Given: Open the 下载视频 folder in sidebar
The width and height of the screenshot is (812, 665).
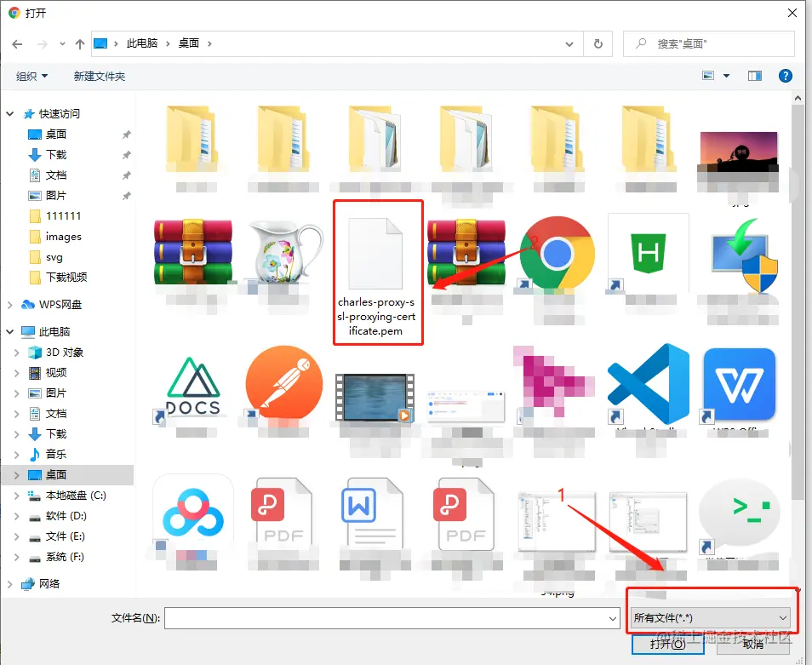Looking at the screenshot, I should point(66,278).
